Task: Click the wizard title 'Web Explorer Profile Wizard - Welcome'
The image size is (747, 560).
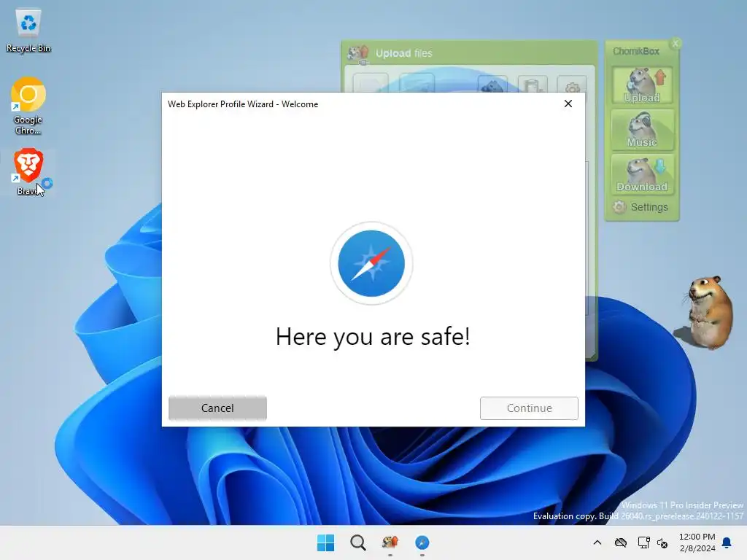Action: [x=243, y=104]
